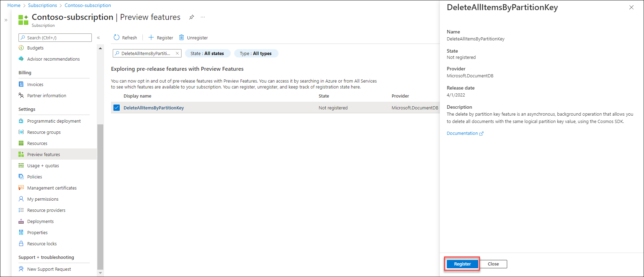
Task: Click the Management certificates icon
Action: (21, 188)
